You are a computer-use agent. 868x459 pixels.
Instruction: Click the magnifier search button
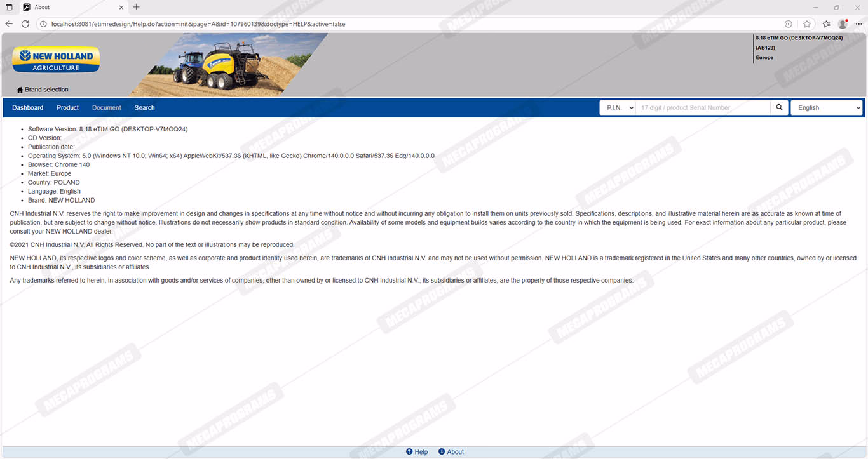pos(779,108)
